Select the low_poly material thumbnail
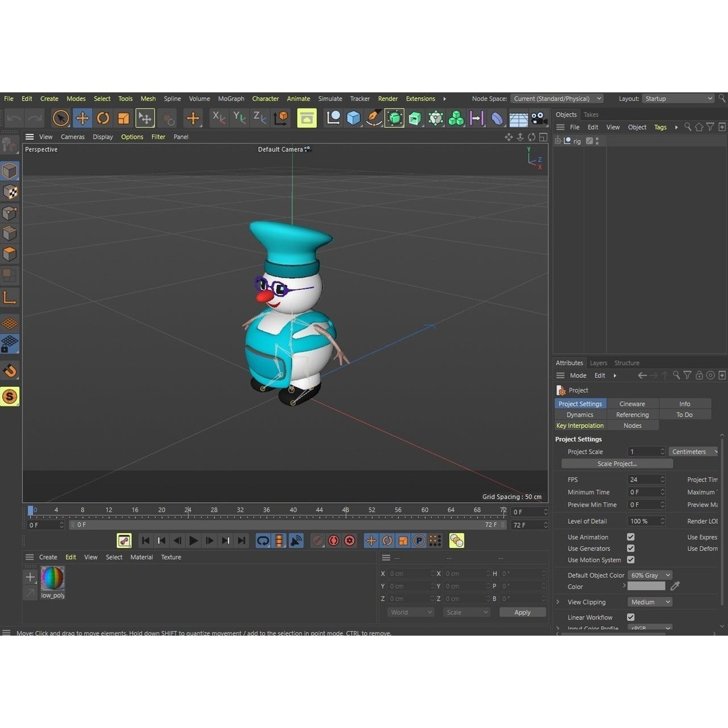Screen dimensions: 728x728 (x=53, y=578)
